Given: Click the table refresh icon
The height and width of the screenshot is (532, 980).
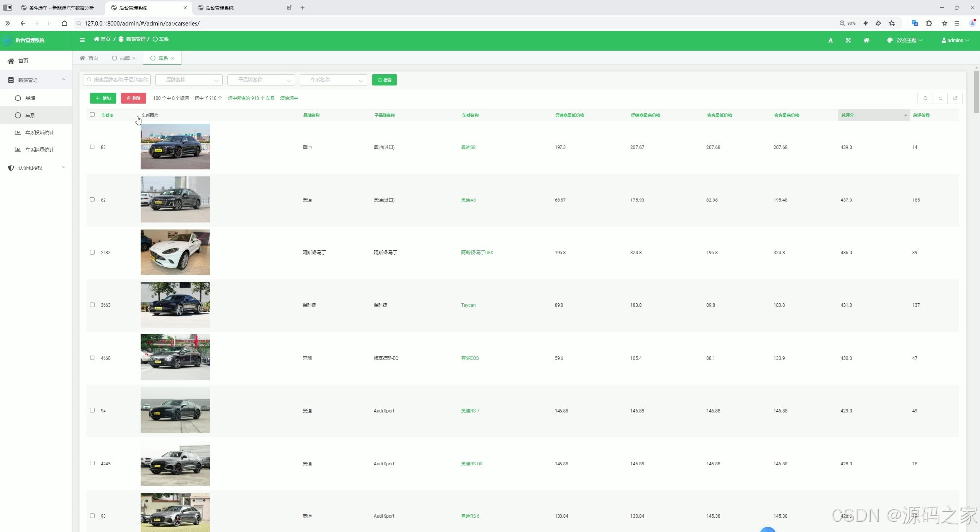Looking at the screenshot, I should coord(940,98).
